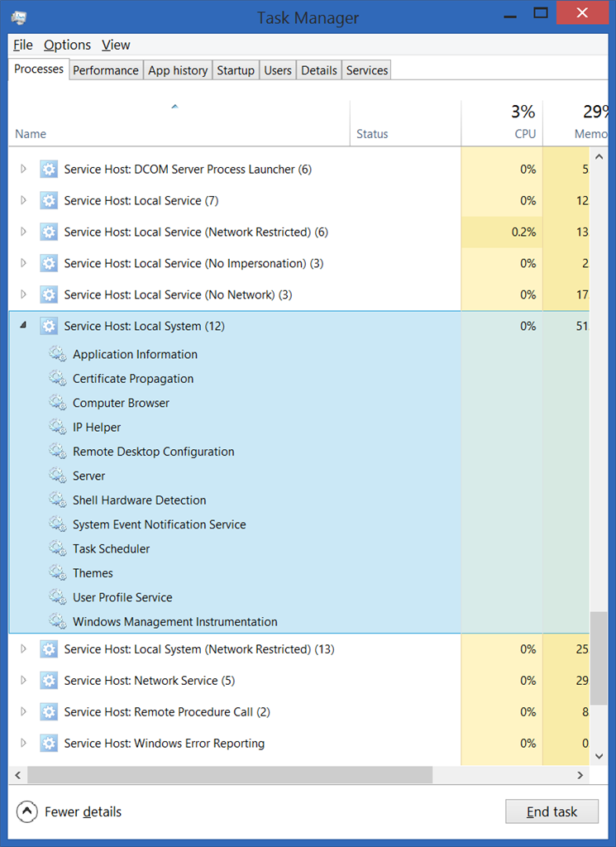This screenshot has height=847, width=616.
Task: Expand Service Host: Remote Procedure Call
Action: [x=23, y=711]
